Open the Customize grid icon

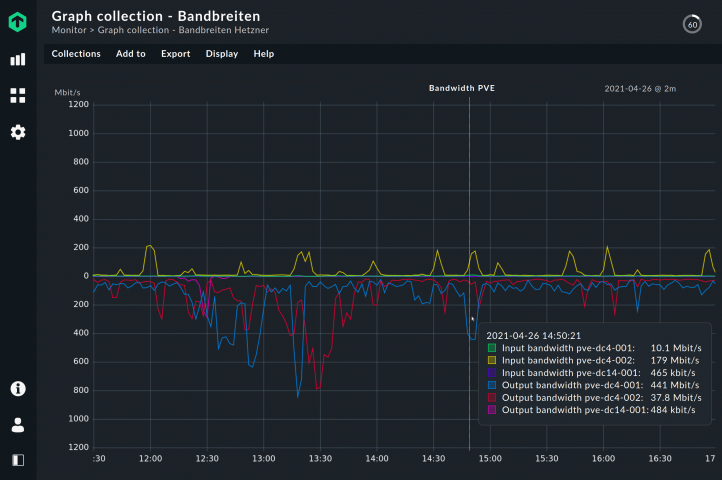click(x=17, y=96)
